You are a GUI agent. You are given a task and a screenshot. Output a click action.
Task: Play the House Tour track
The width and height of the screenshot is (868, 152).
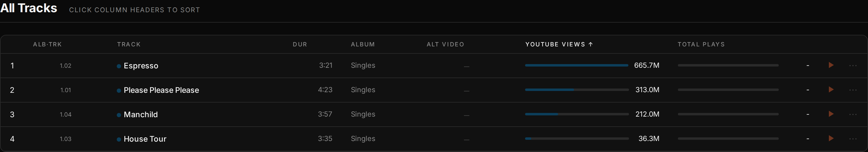831,139
